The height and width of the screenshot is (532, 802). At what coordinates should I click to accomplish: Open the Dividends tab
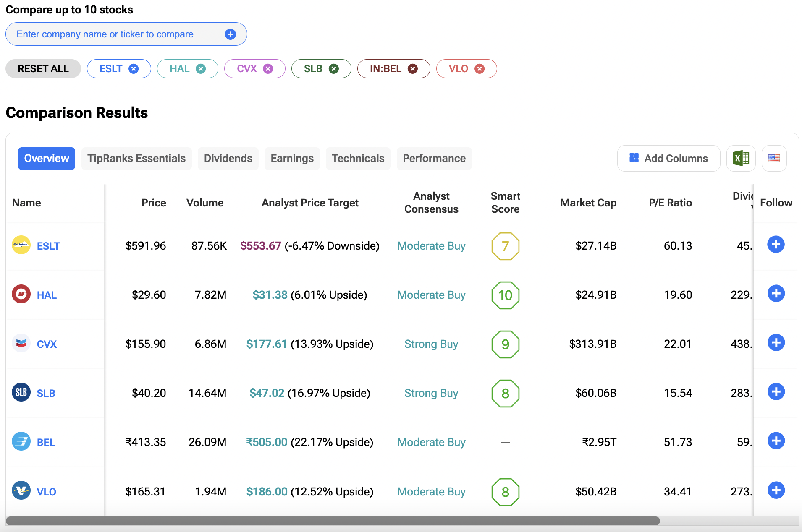[x=228, y=159]
